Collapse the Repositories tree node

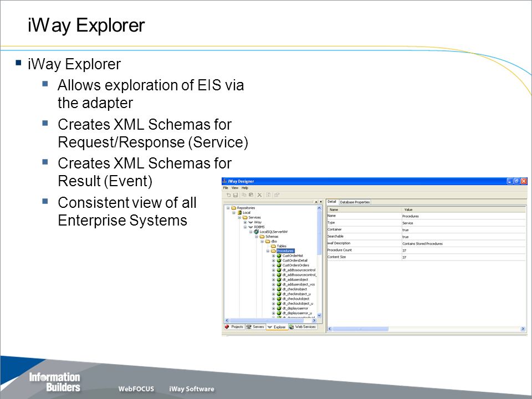coord(228,208)
